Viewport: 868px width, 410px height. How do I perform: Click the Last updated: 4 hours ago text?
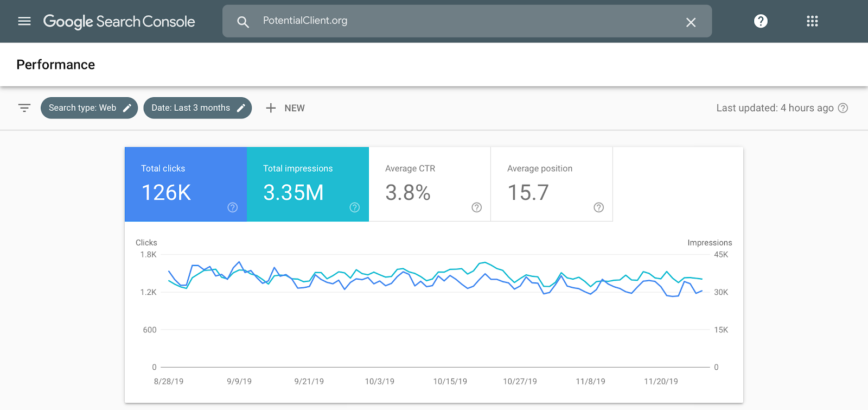[x=775, y=108]
